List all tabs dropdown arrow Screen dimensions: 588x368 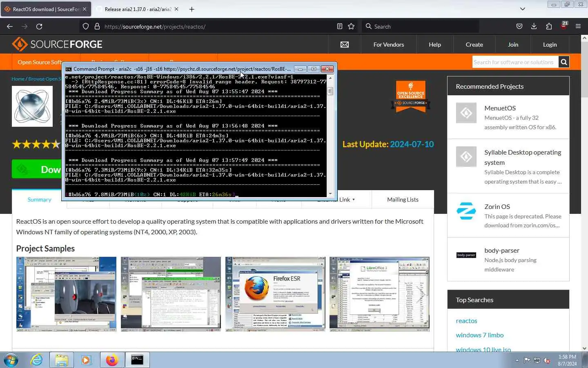[x=523, y=9]
